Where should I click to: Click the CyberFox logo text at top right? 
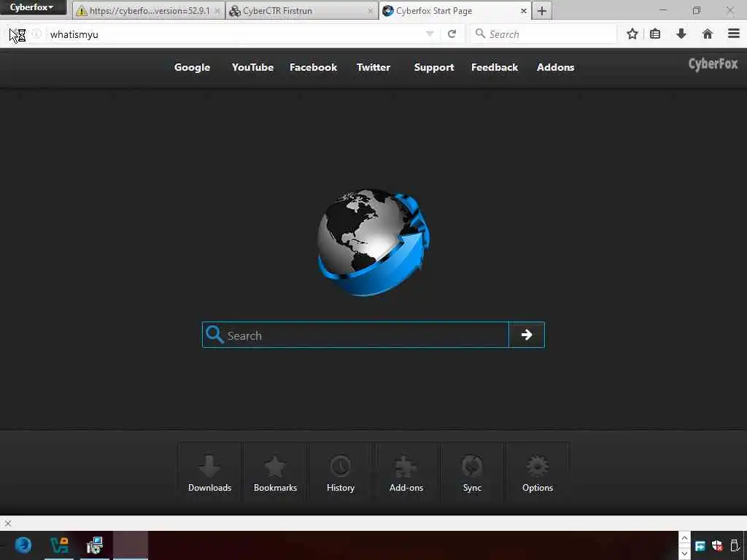point(713,64)
